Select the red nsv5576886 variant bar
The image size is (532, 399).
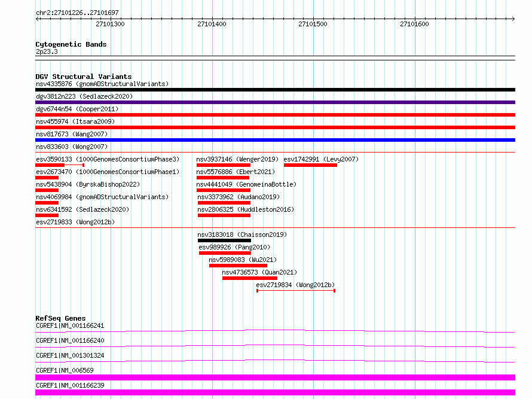pyautogui.click(x=223, y=178)
